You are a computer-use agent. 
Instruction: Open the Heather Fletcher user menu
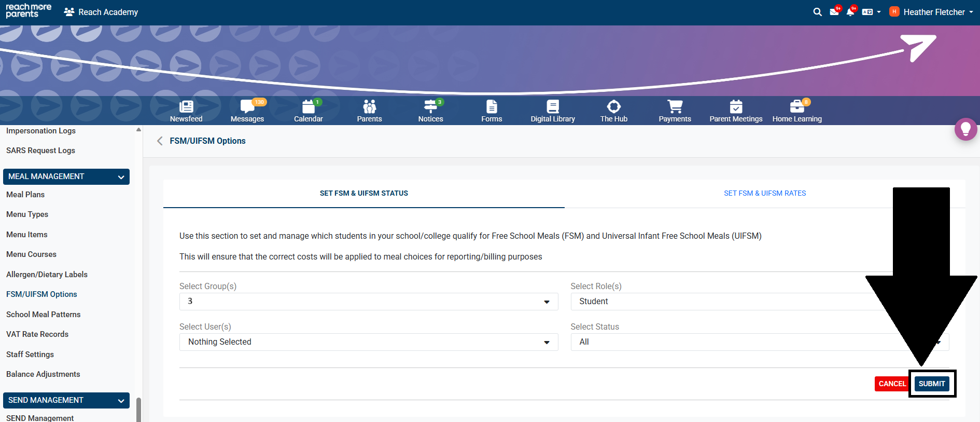tap(932, 12)
